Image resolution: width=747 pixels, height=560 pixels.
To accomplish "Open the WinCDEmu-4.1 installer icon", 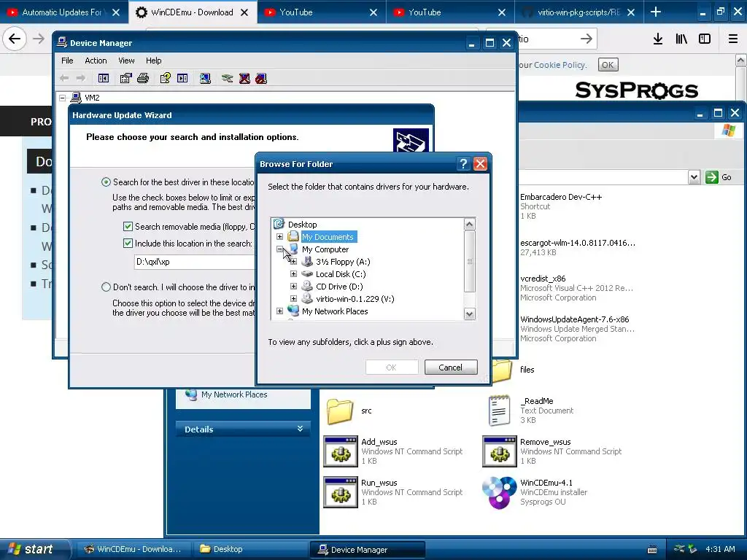I will [499, 492].
